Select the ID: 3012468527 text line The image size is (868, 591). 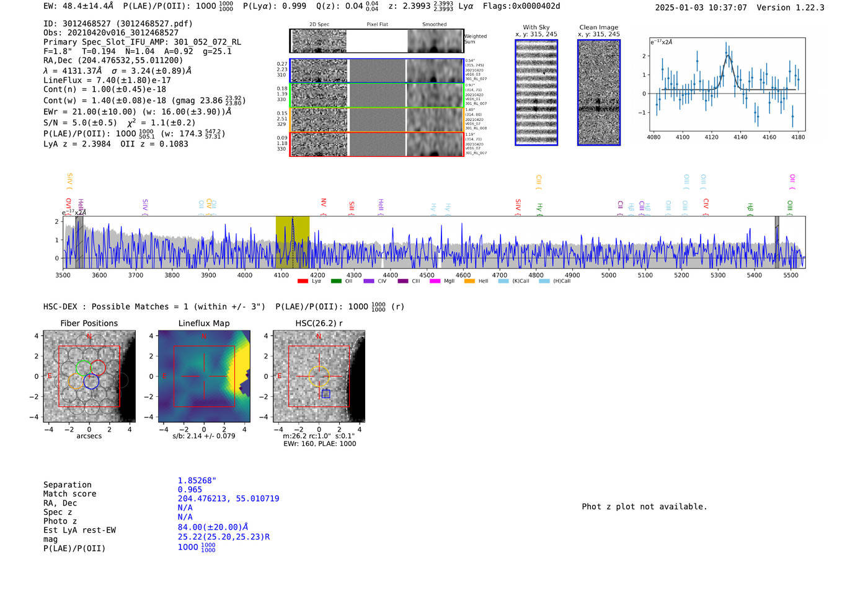tap(118, 24)
